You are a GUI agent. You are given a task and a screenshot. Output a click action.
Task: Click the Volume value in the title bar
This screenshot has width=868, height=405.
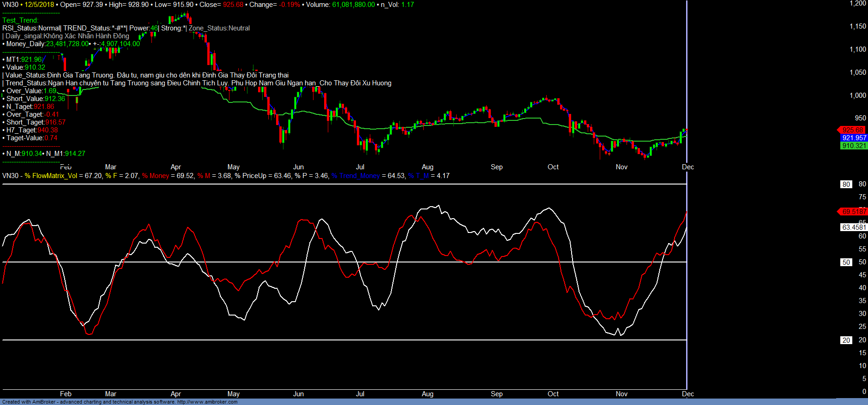pos(353,5)
